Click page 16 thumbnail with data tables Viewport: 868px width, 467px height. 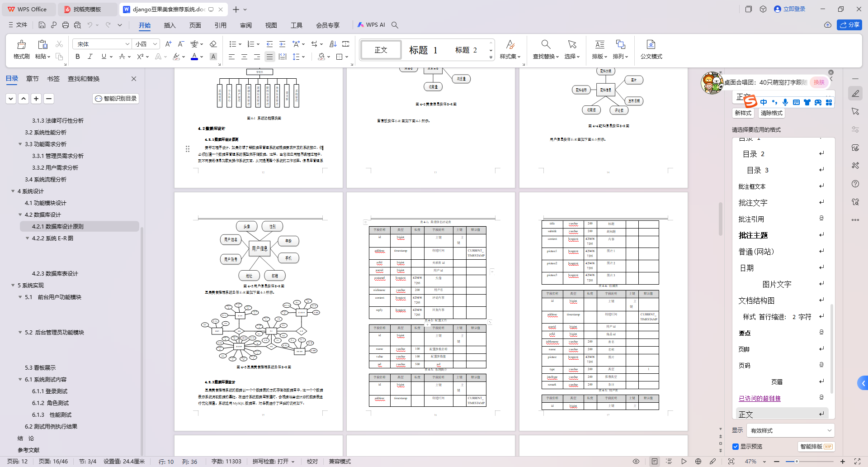(x=430, y=311)
